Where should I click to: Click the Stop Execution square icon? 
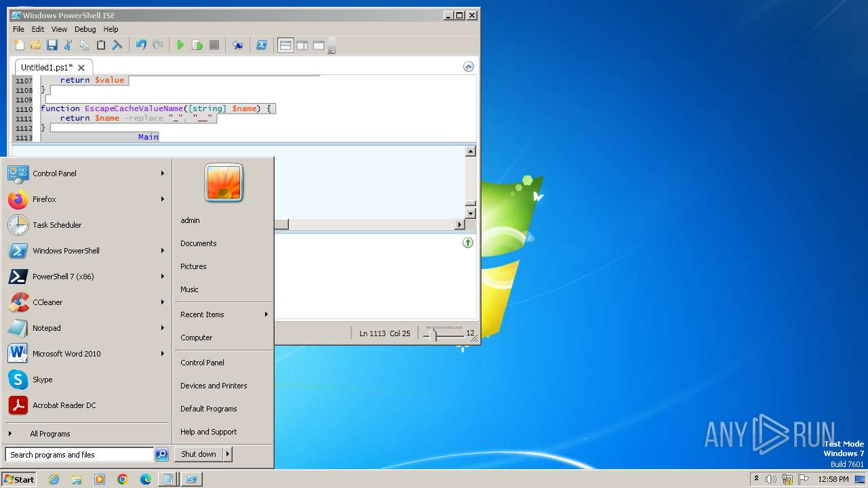(214, 45)
